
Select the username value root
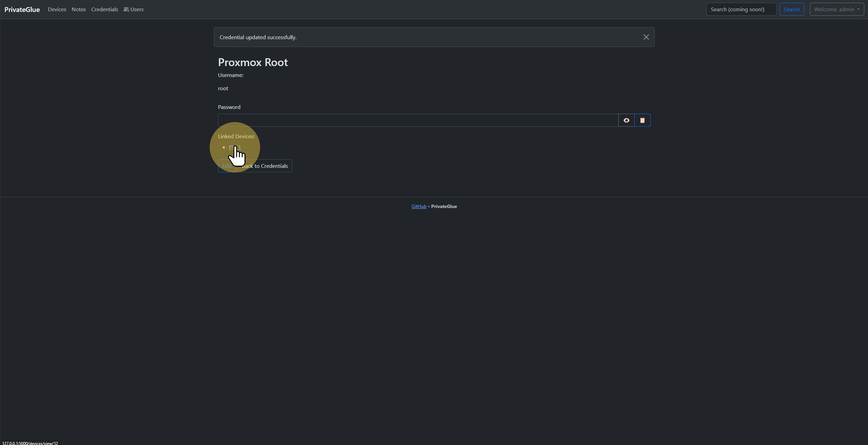pyautogui.click(x=223, y=89)
